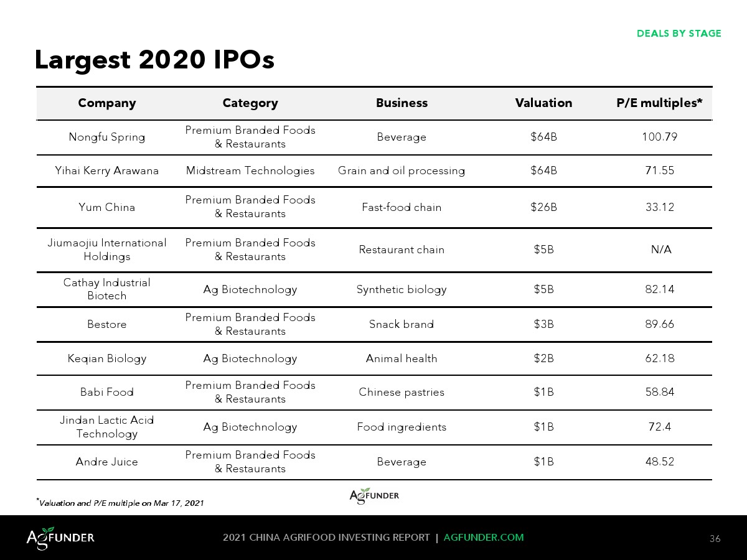Image resolution: width=747 pixels, height=560 pixels.
Task: Select the Company column header
Action: [x=107, y=103]
